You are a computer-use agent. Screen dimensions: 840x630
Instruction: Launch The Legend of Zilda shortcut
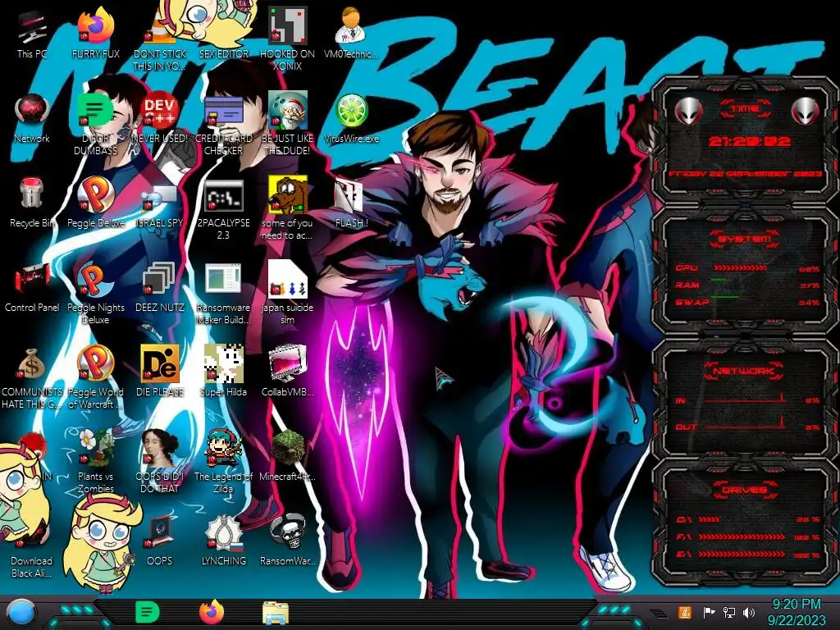tap(223, 462)
